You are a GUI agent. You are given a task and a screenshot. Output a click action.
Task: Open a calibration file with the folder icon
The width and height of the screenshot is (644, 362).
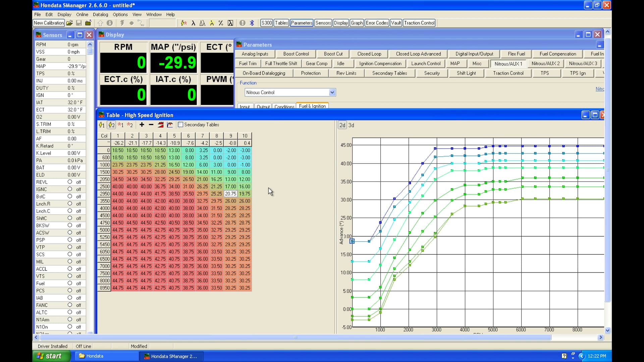point(69,23)
